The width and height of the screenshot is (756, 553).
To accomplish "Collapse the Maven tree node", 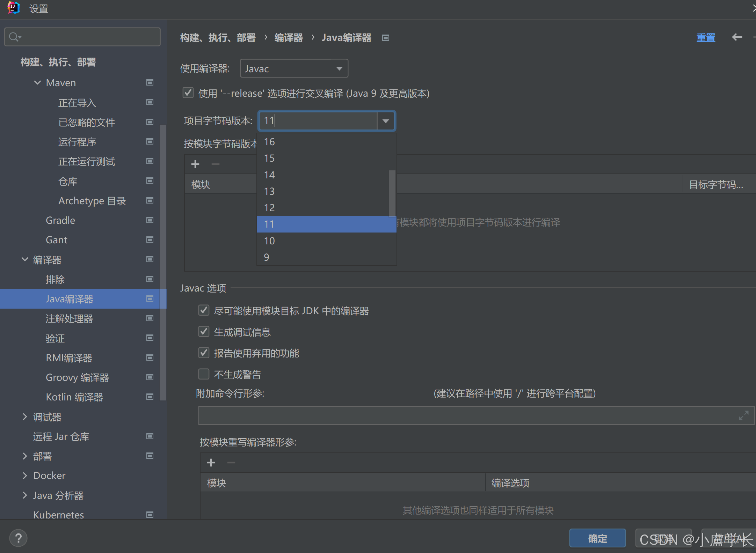I will point(37,83).
